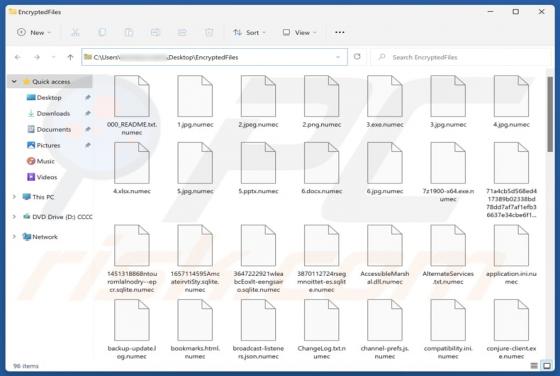
Task: Open the See more ellipsis menu
Action: click(339, 32)
